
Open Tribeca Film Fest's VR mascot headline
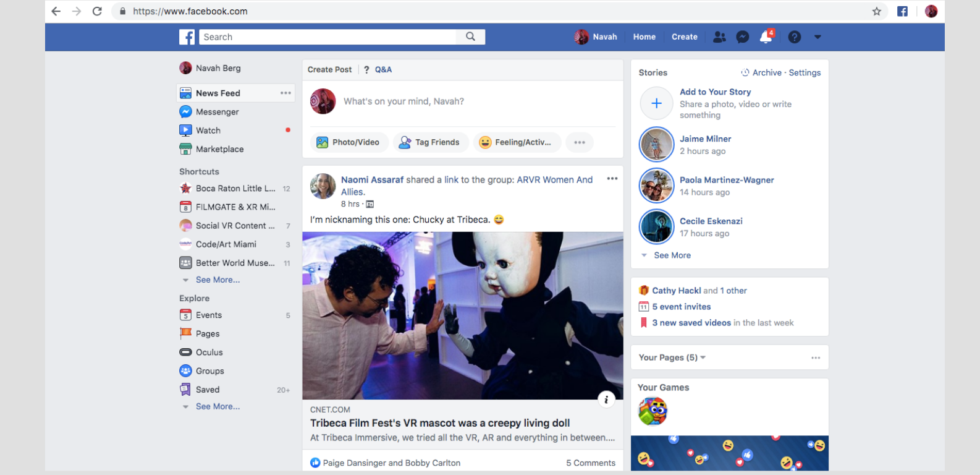point(440,423)
